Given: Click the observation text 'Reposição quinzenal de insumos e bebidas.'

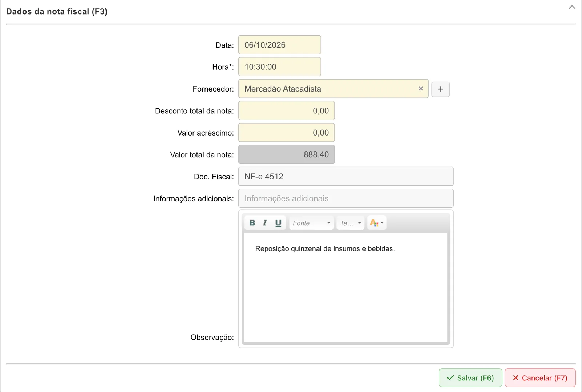Looking at the screenshot, I should click(x=325, y=249).
